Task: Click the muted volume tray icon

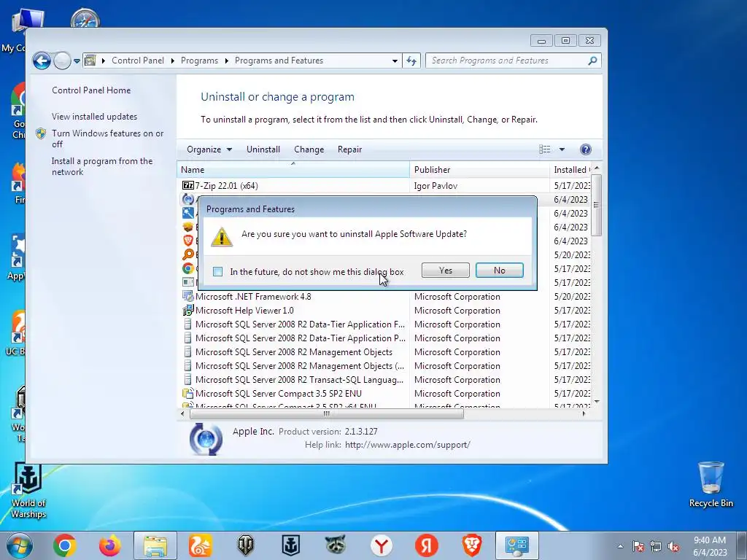Action: pyautogui.click(x=673, y=546)
